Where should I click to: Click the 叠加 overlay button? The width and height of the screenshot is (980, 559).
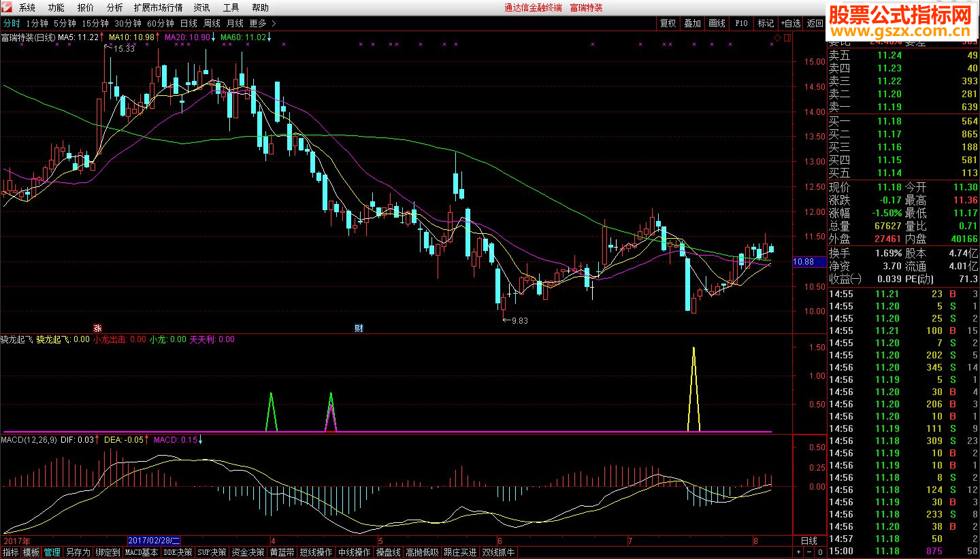click(x=693, y=23)
